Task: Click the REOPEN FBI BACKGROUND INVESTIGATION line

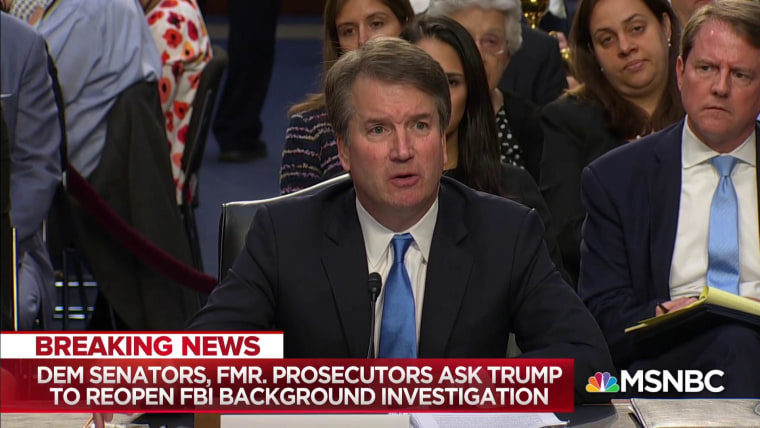Action: 300,396
